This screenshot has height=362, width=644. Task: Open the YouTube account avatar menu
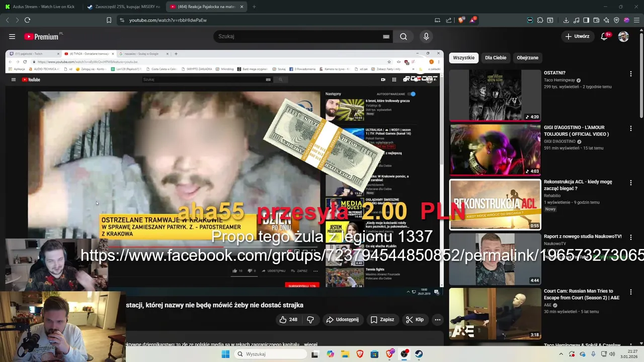(623, 36)
